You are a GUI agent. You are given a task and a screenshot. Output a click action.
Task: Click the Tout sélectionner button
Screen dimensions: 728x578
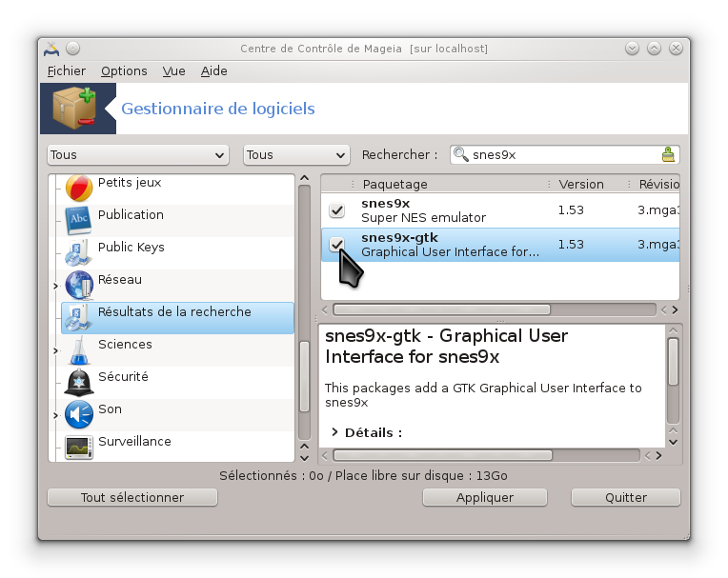coord(132,497)
